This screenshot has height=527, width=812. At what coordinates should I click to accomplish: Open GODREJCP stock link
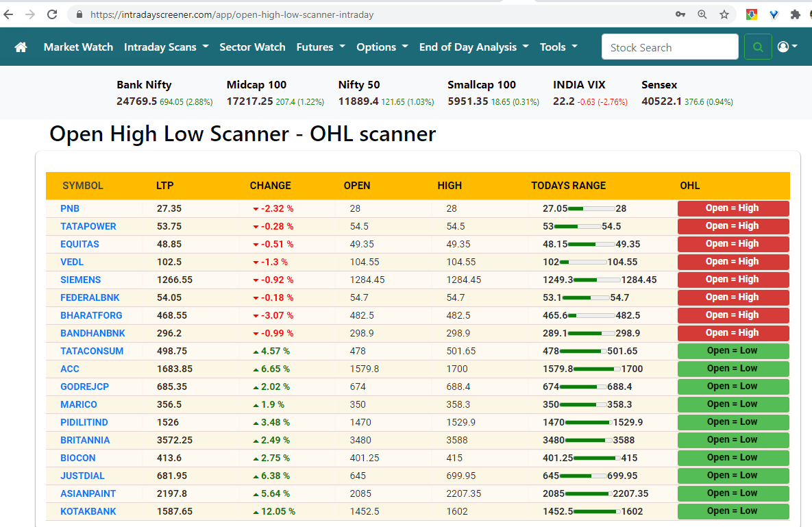tap(85, 387)
